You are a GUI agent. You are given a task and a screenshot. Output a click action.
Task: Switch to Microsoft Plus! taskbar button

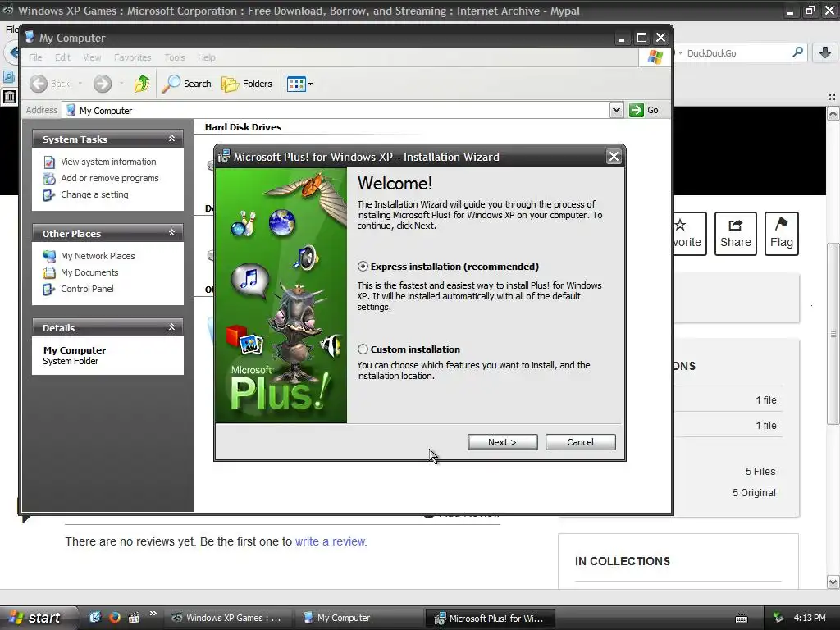point(490,618)
